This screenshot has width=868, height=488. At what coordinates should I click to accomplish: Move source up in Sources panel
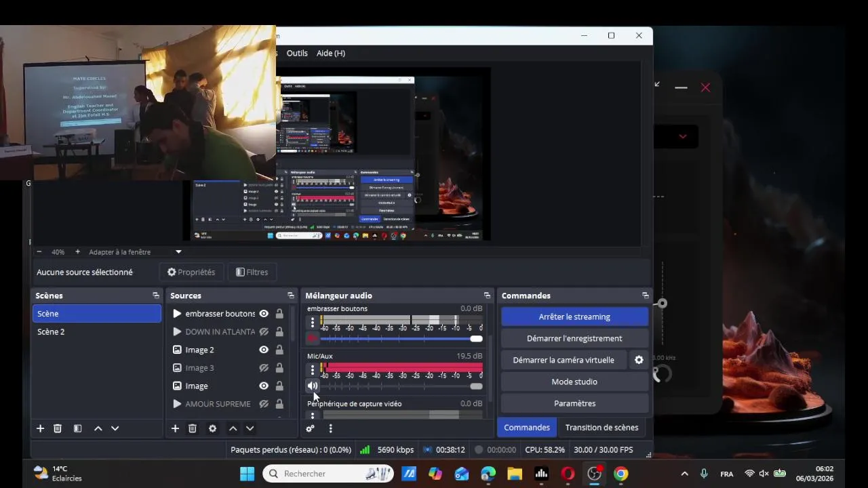(233, 428)
